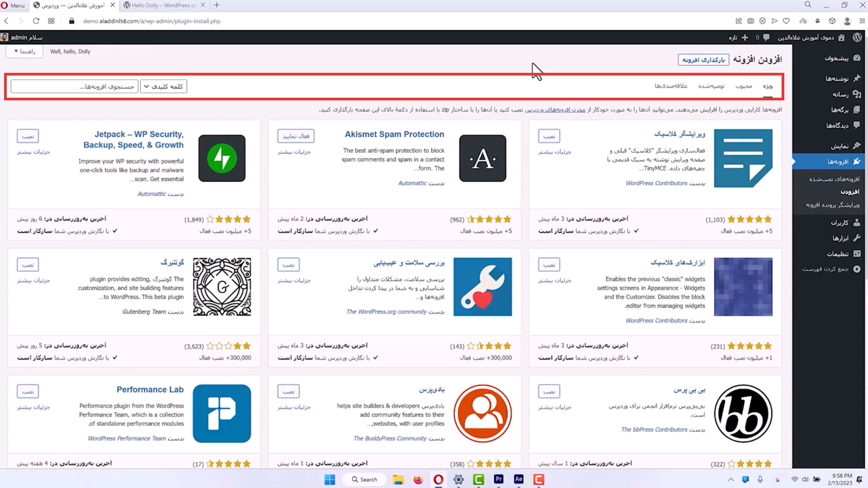Open the Pages (برگه‌ها) sidebar item
This screenshot has width=868, height=488.
click(845, 110)
